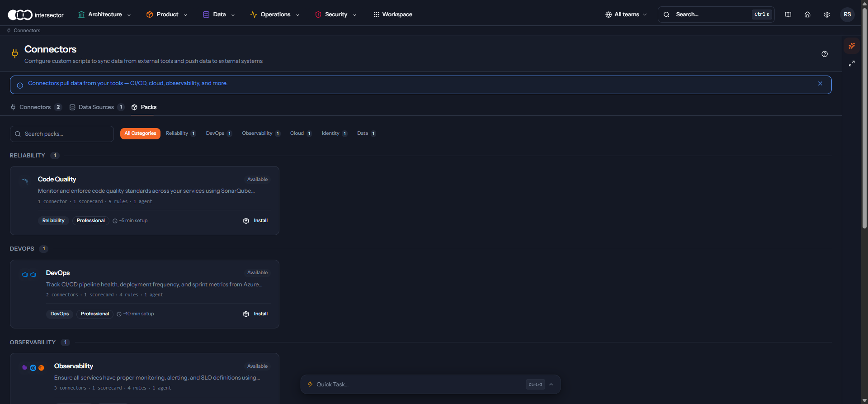
Task: Click the OBSERVABILITY section heading
Action: click(x=33, y=342)
